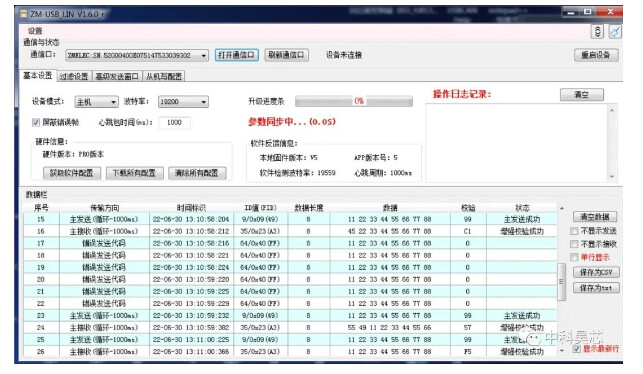Click the 获取软件配置 button

pyautogui.click(x=71, y=173)
